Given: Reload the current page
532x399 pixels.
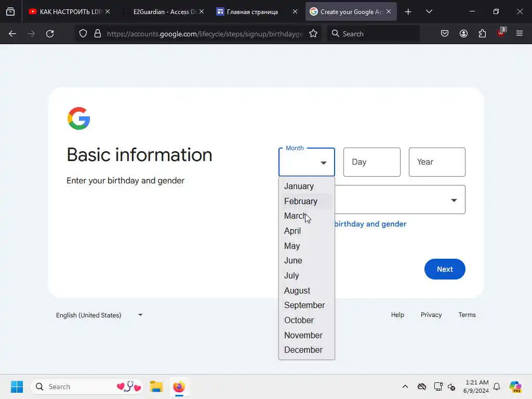Looking at the screenshot, I should click(x=50, y=34).
